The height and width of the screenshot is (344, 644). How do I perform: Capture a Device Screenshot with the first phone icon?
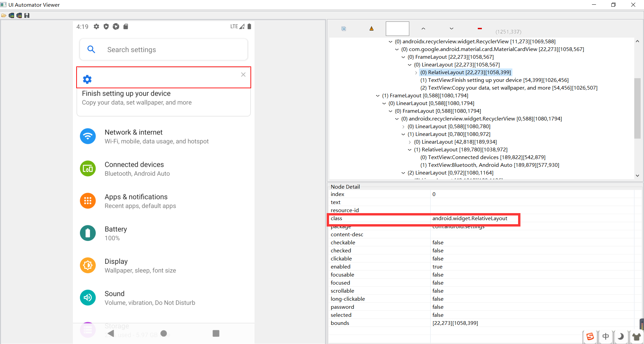point(11,15)
